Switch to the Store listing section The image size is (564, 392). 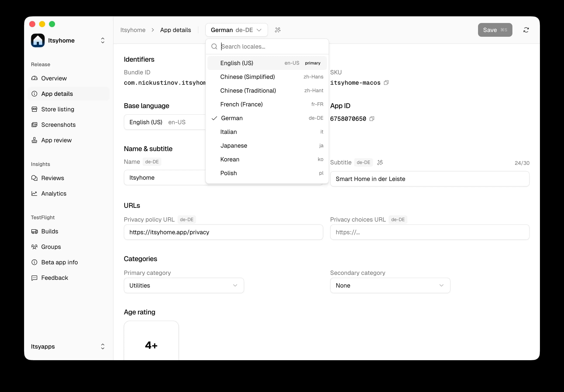pos(57,109)
